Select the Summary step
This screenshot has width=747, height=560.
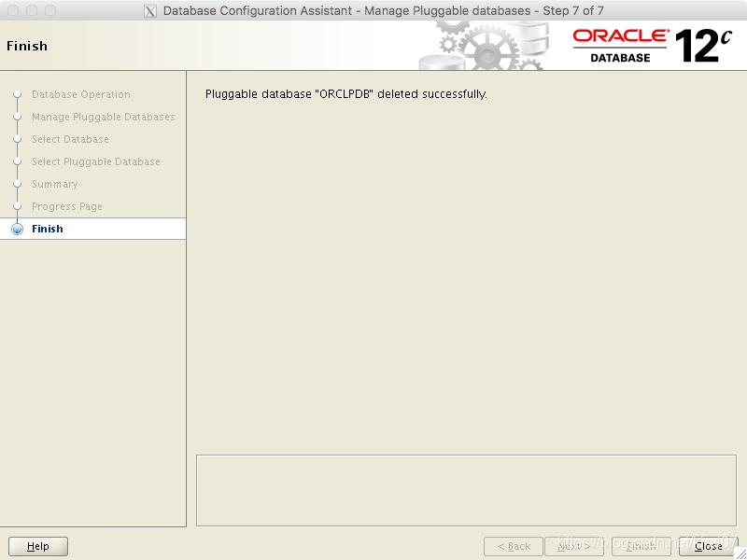(55, 184)
